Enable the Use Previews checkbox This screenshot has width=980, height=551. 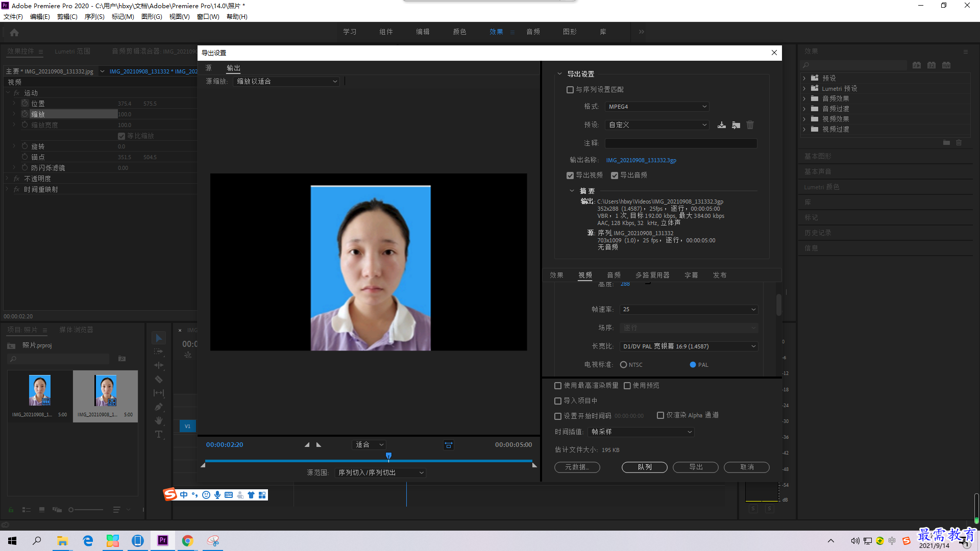pyautogui.click(x=627, y=386)
